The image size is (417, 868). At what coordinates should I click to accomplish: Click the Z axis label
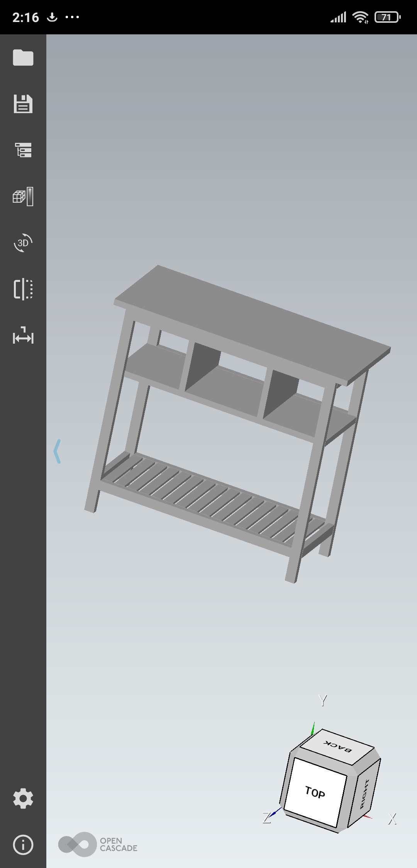pyautogui.click(x=266, y=818)
